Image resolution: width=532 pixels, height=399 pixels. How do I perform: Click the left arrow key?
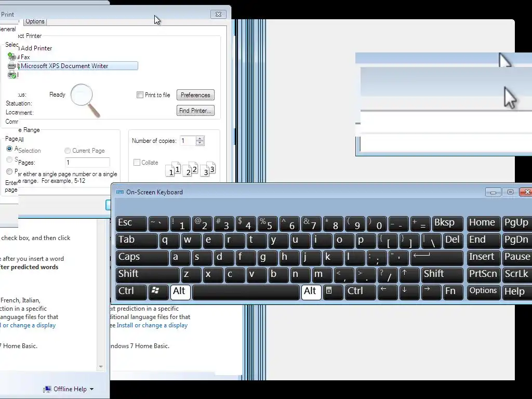click(x=388, y=292)
